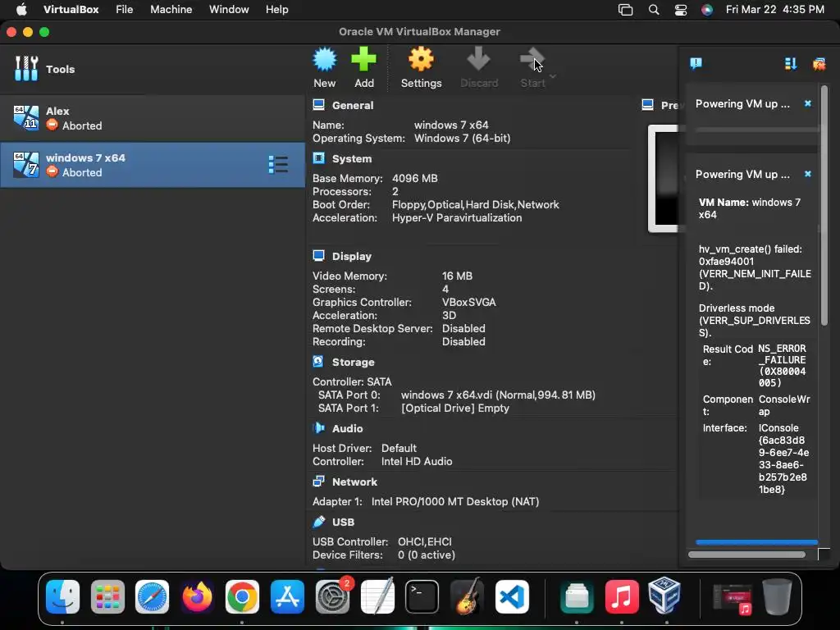
Task: Click the USB section plug icon
Action: [x=319, y=521]
